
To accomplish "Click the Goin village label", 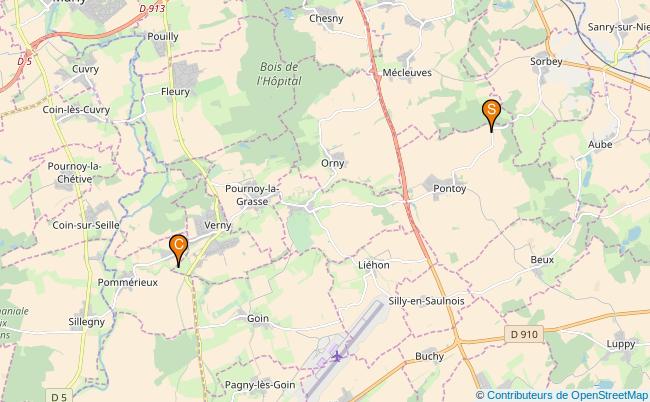I will click(258, 318).
